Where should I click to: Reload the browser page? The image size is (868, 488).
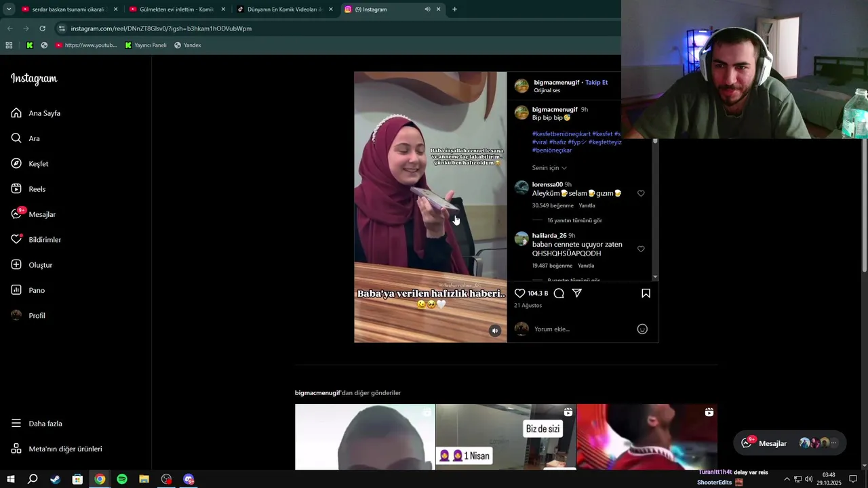tap(42, 28)
